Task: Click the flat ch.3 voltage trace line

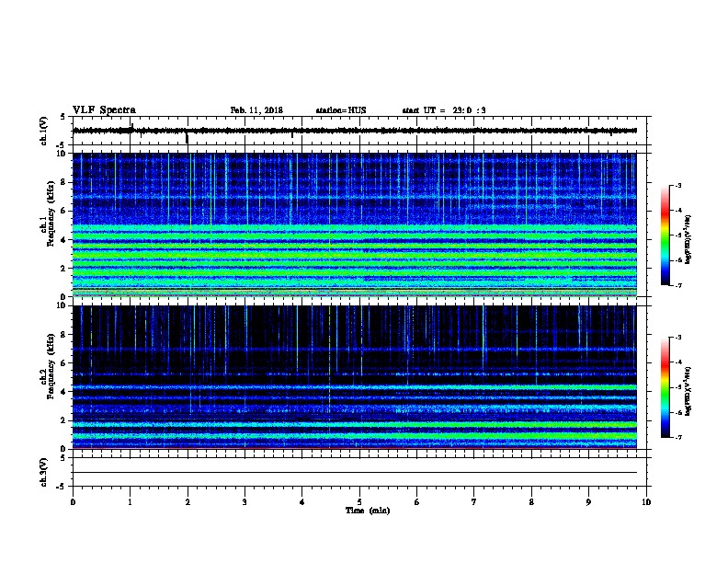Action: coord(355,473)
